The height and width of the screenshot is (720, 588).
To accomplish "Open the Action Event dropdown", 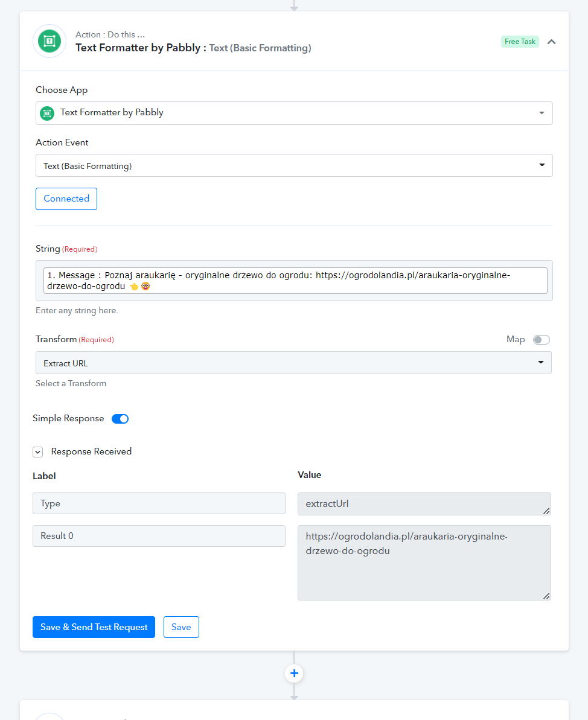I will click(294, 165).
